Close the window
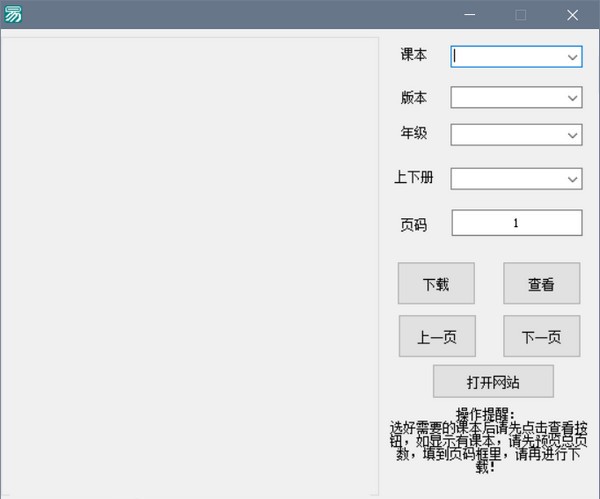 click(572, 15)
